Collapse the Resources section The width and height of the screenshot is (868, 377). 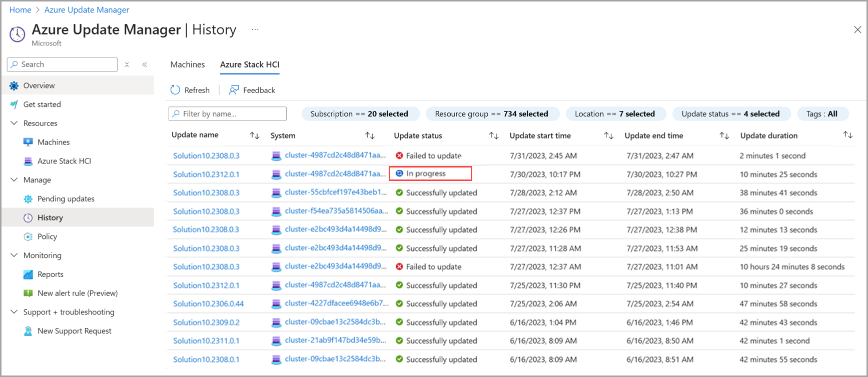pos(14,123)
